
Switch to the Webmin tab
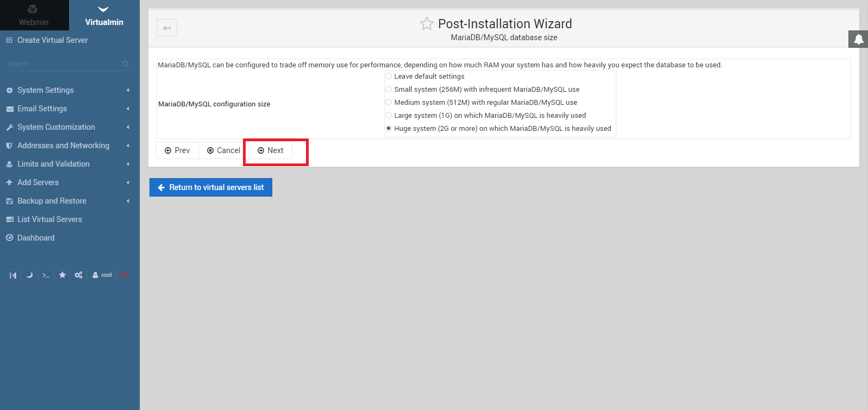pyautogui.click(x=34, y=15)
